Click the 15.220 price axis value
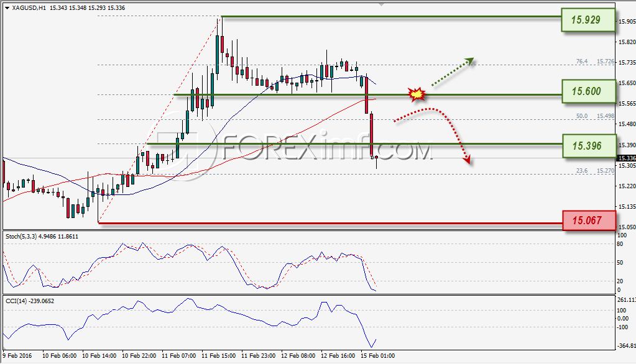Viewport: 636px width, 364px height. coord(627,186)
